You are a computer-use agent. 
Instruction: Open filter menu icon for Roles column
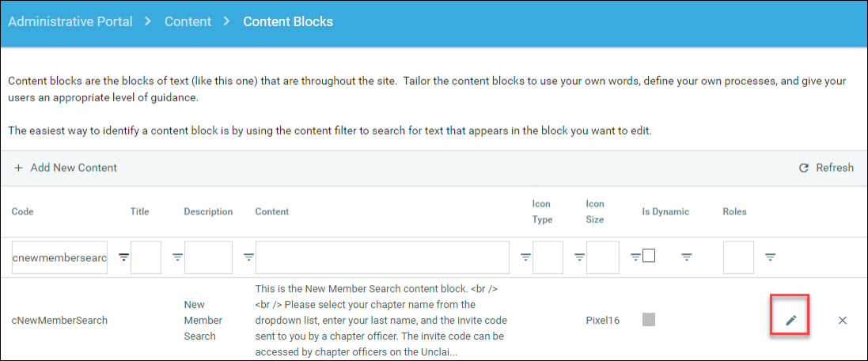[x=770, y=256]
